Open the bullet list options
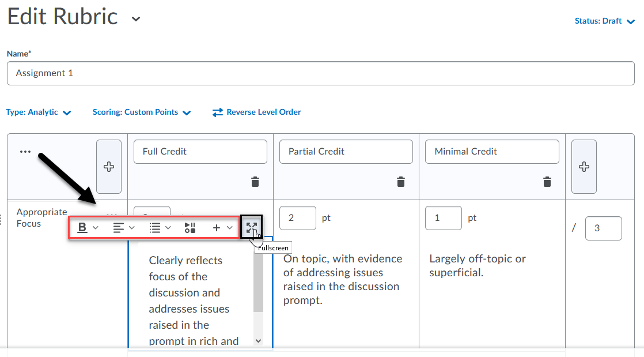Image resolution: width=644 pixels, height=357 pixels. (x=160, y=228)
